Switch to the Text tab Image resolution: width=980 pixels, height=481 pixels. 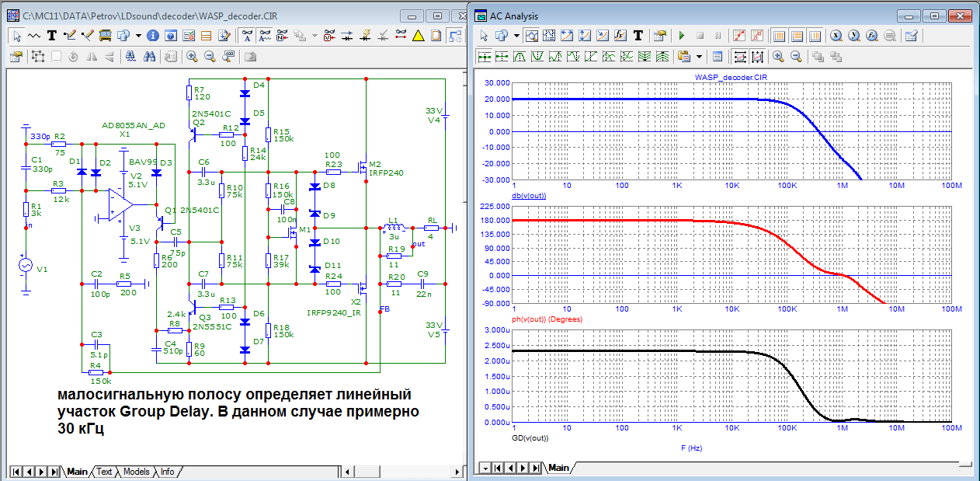pos(104,472)
